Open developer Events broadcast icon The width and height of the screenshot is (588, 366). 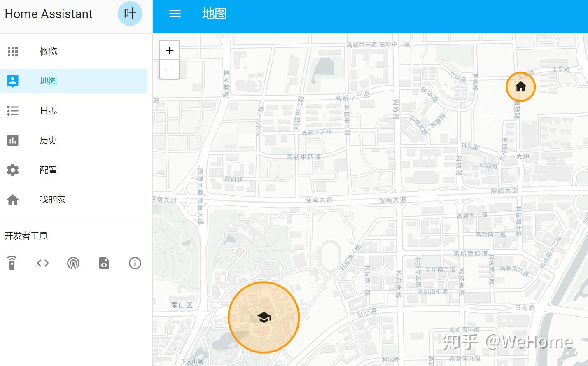(73, 263)
